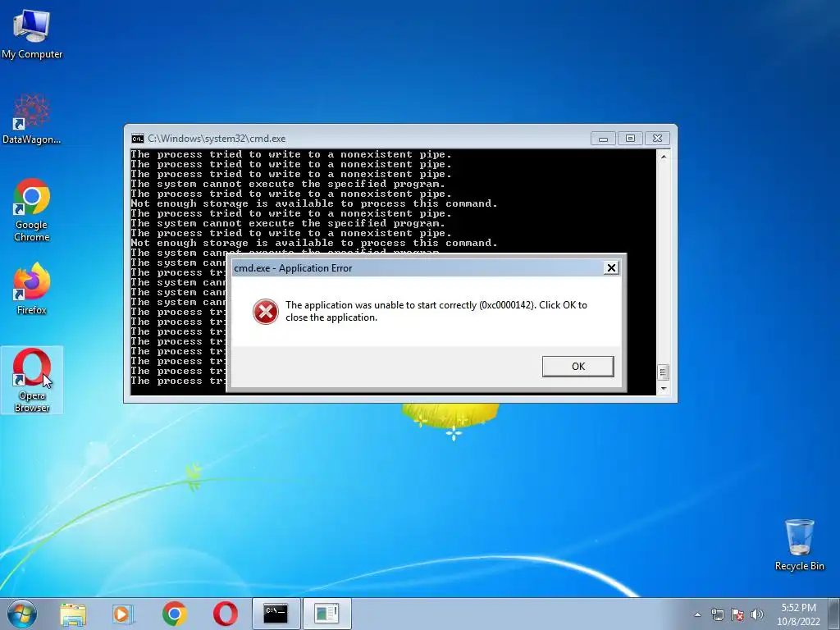Open the Action Center flag icon

(737, 614)
